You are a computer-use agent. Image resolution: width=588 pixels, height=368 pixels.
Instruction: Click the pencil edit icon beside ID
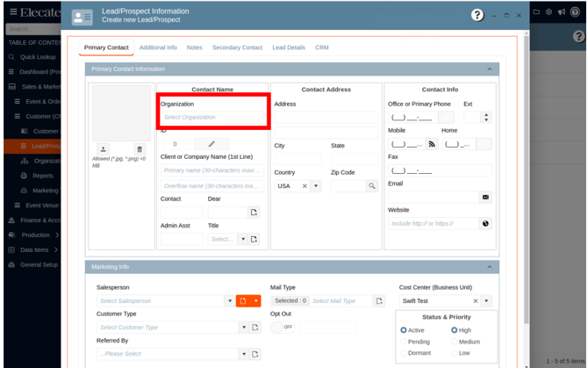click(211, 144)
